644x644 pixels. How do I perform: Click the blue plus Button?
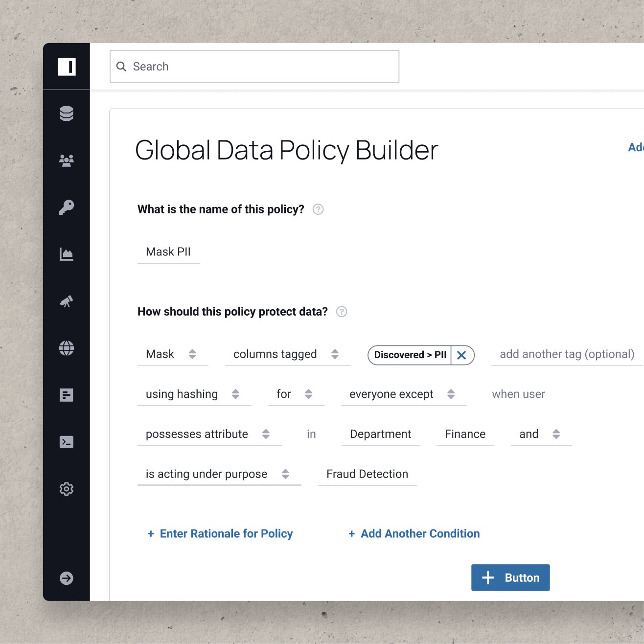click(510, 578)
